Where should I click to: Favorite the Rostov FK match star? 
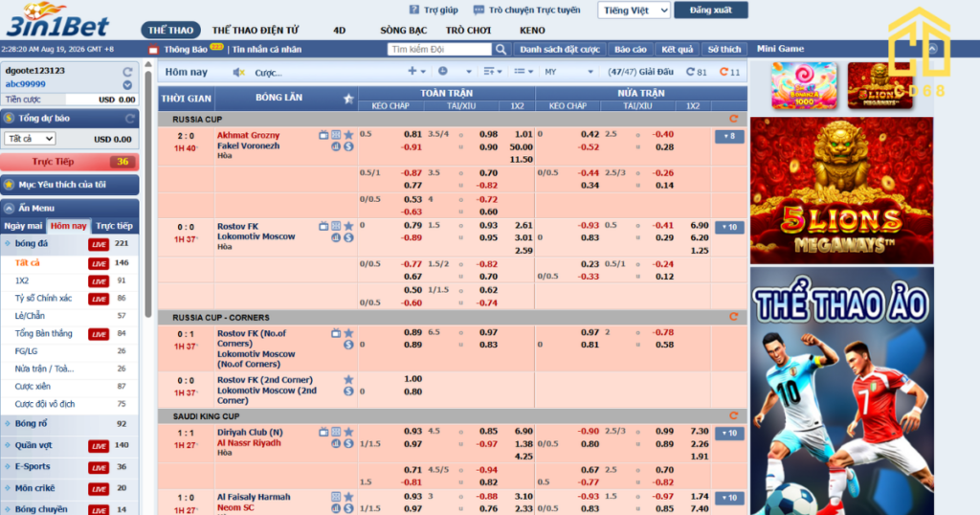point(348,226)
